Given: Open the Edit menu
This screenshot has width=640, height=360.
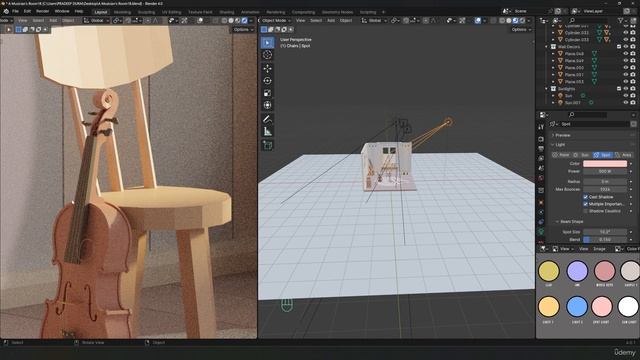Looking at the screenshot, I should tap(27, 11).
